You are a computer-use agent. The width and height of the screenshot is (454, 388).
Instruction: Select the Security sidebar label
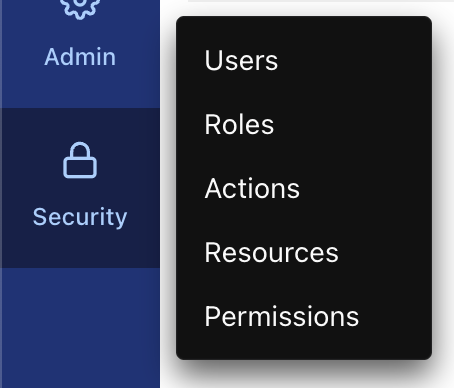point(80,217)
